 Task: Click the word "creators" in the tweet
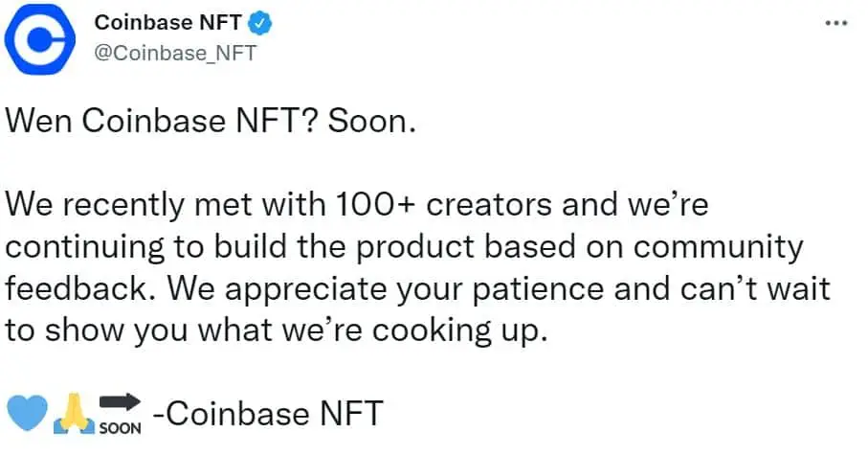point(489,204)
